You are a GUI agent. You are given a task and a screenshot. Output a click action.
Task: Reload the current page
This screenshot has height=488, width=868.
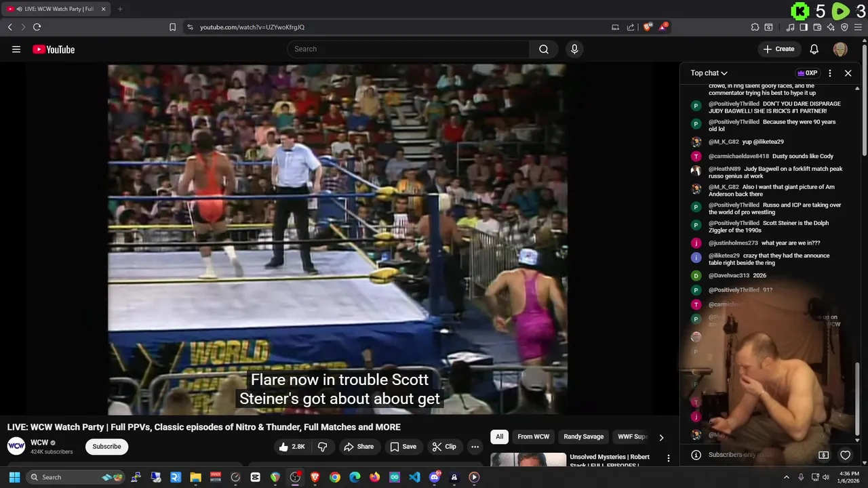[x=37, y=27]
